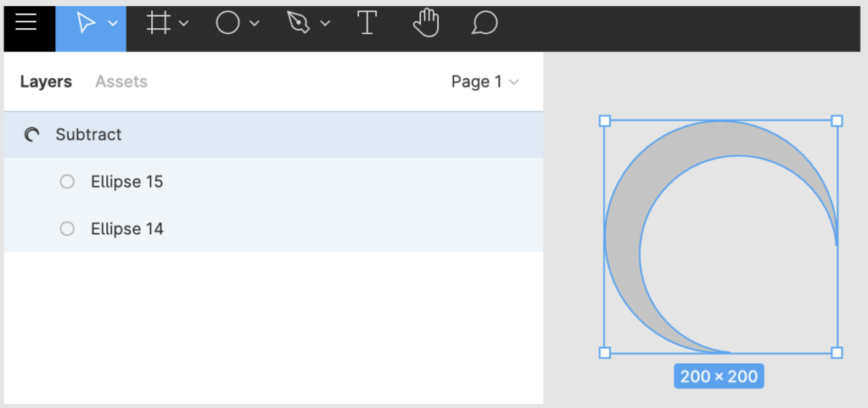Select the Ellipse 14 layer
The height and width of the screenshot is (408, 868).
pyautogui.click(x=126, y=229)
